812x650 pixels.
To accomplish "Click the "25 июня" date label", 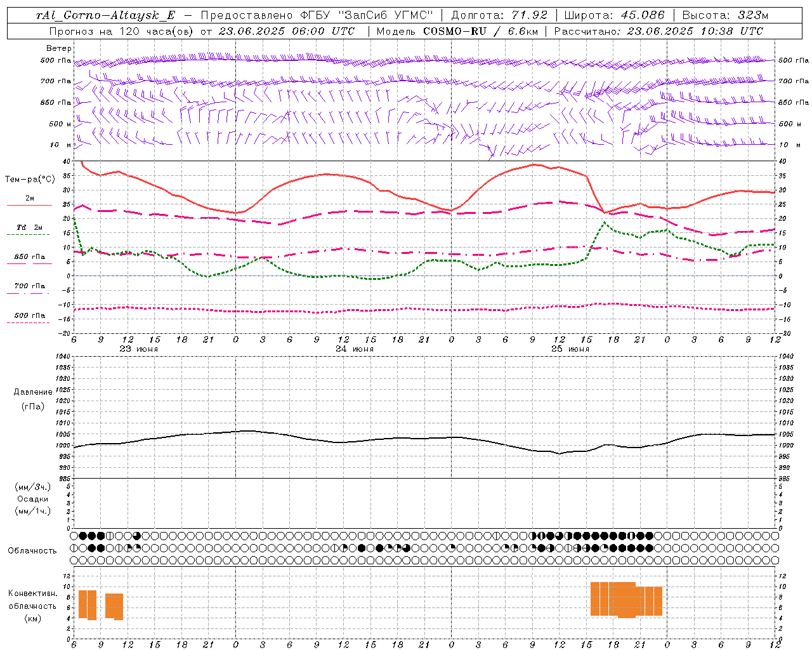I will (x=570, y=349).
